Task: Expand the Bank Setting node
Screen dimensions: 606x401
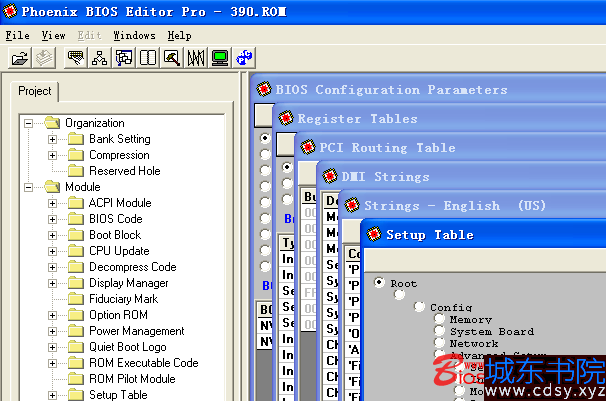Action: 52,139
